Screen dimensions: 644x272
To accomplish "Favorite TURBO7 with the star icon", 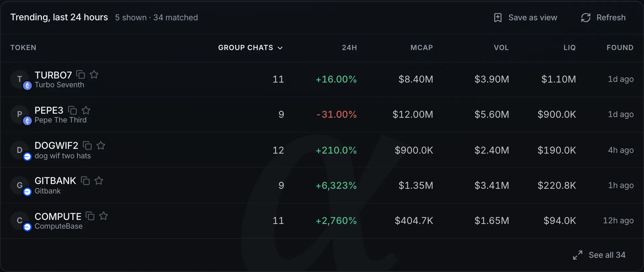I will click(x=94, y=74).
